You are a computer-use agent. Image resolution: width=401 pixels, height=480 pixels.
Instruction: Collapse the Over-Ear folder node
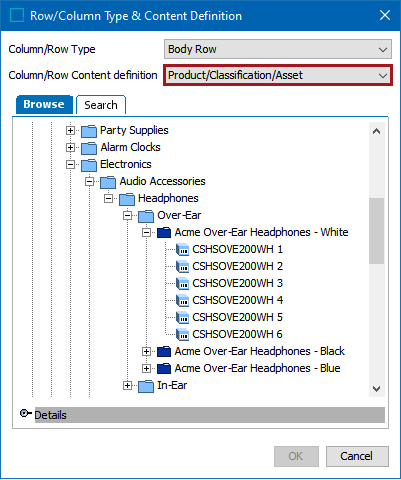pyautogui.click(x=127, y=216)
